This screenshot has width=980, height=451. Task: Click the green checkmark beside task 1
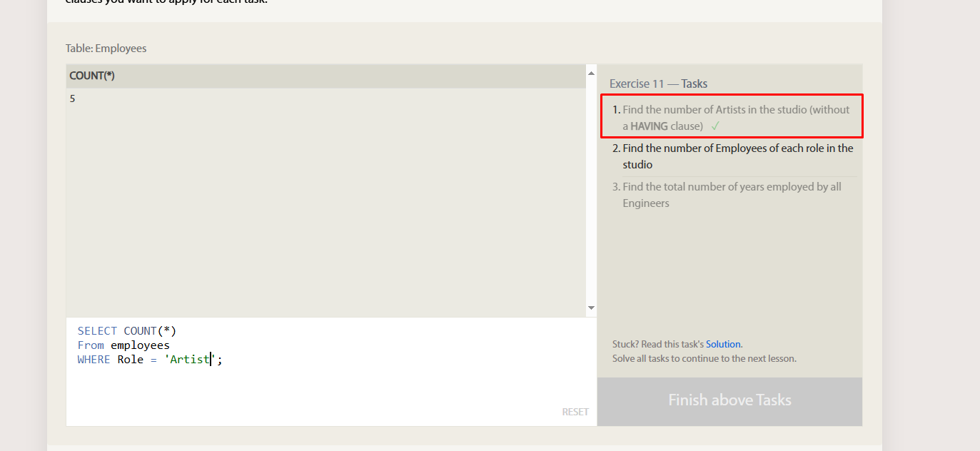click(x=715, y=126)
